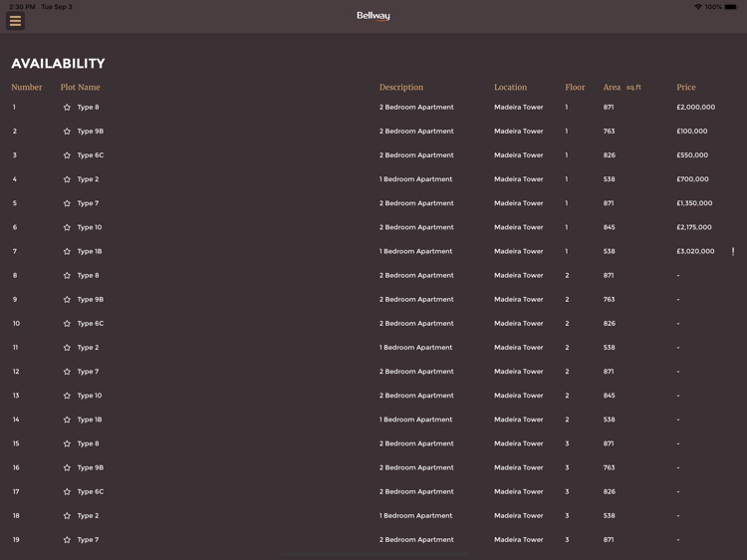Sort by Location column header

point(510,87)
